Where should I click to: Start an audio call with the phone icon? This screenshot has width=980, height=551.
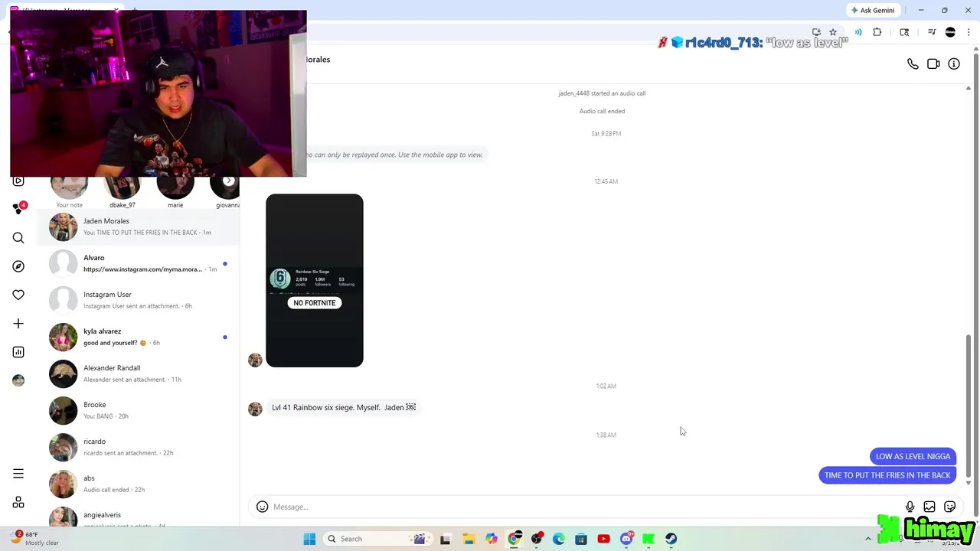point(913,64)
